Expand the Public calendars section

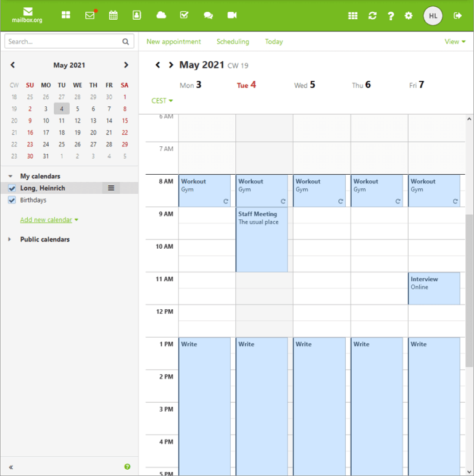click(10, 240)
